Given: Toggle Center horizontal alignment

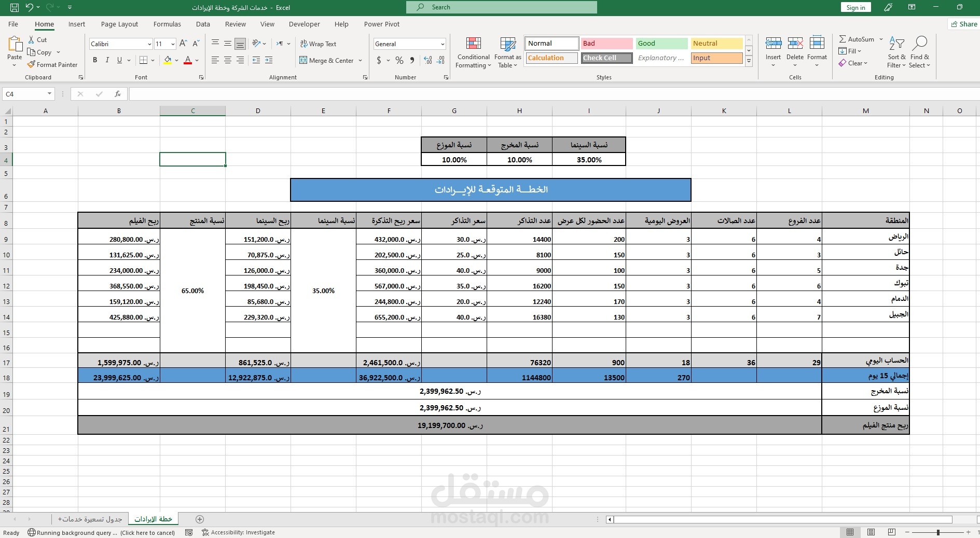Looking at the screenshot, I should (x=228, y=60).
